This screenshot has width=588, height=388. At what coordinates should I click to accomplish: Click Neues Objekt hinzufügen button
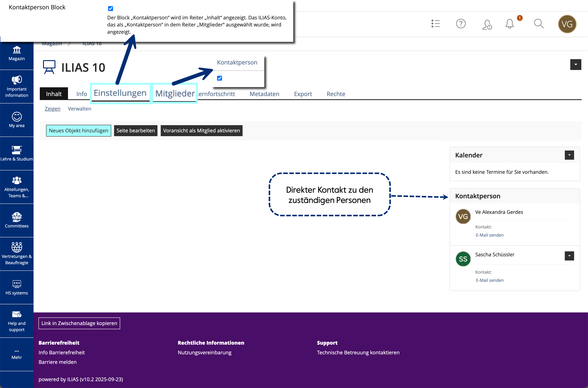click(78, 131)
